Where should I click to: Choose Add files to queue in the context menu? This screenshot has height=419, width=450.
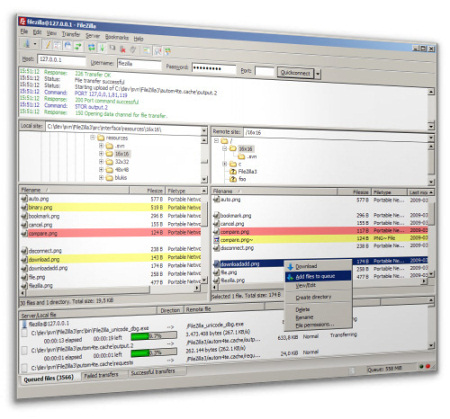(x=318, y=276)
